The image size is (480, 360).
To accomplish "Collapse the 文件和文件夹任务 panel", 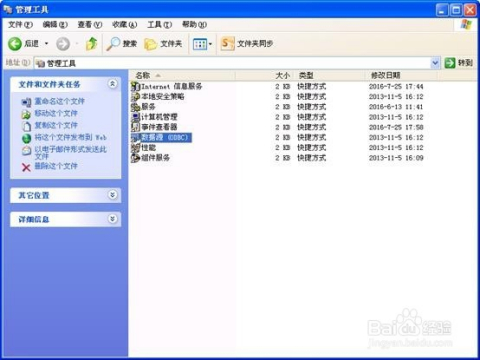I will pyautogui.click(x=113, y=84).
